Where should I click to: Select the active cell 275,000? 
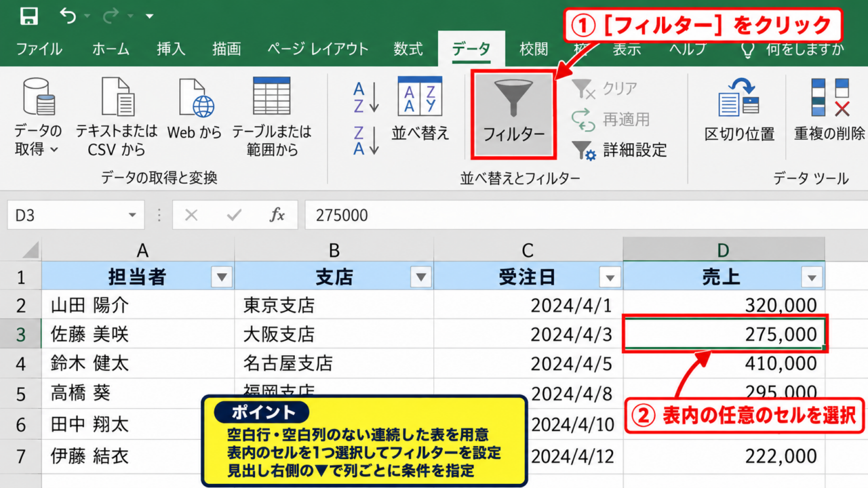pos(724,333)
